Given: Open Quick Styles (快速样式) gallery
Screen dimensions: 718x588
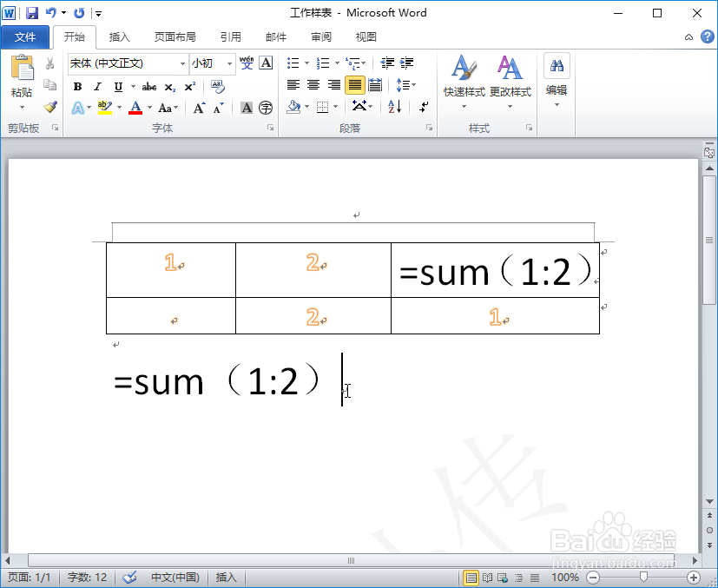Looking at the screenshot, I should point(464,82).
